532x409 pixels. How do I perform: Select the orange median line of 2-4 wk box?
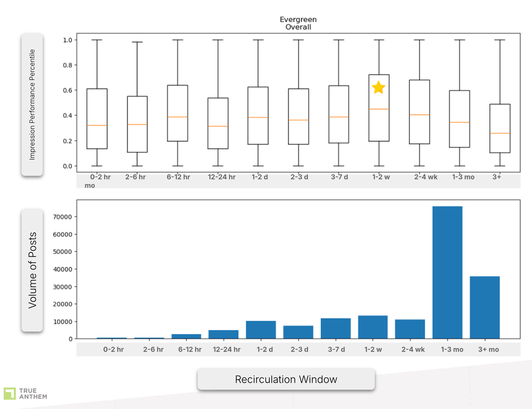pyautogui.click(x=419, y=115)
